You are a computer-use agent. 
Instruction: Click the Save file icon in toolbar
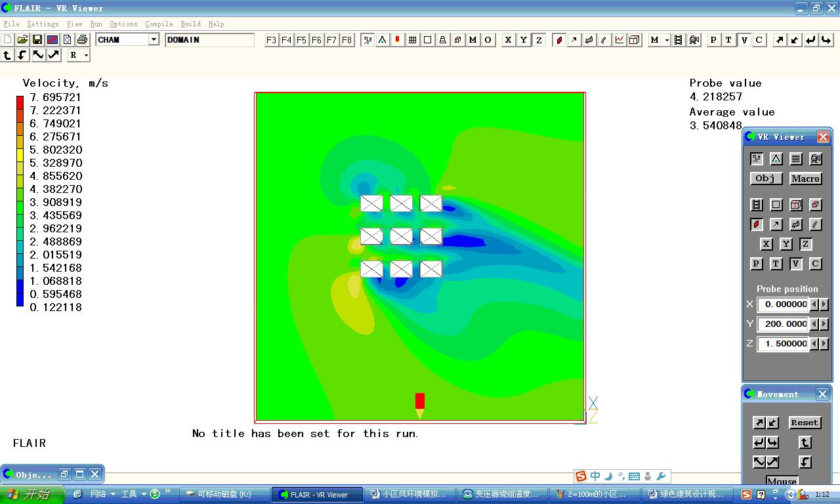[37, 40]
